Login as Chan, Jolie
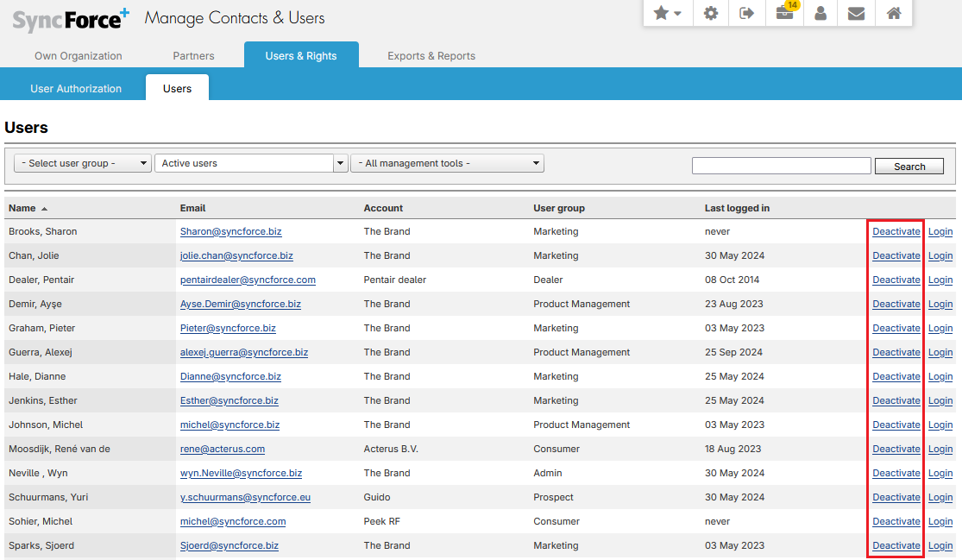 coord(940,255)
